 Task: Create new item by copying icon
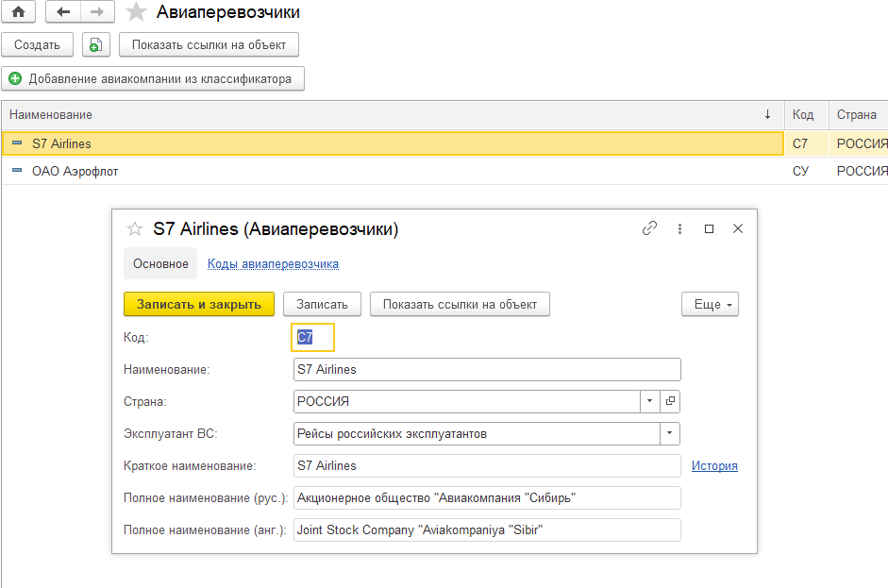point(95,44)
